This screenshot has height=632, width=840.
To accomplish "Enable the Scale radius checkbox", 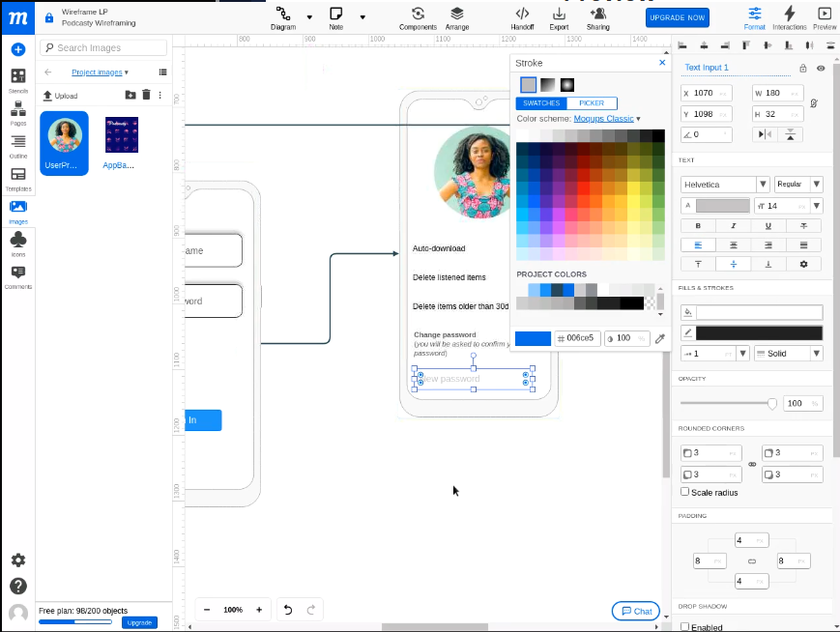I will click(x=684, y=492).
